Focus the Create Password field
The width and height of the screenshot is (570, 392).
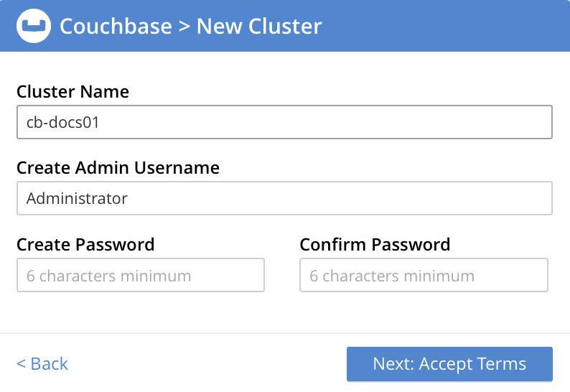(x=141, y=275)
